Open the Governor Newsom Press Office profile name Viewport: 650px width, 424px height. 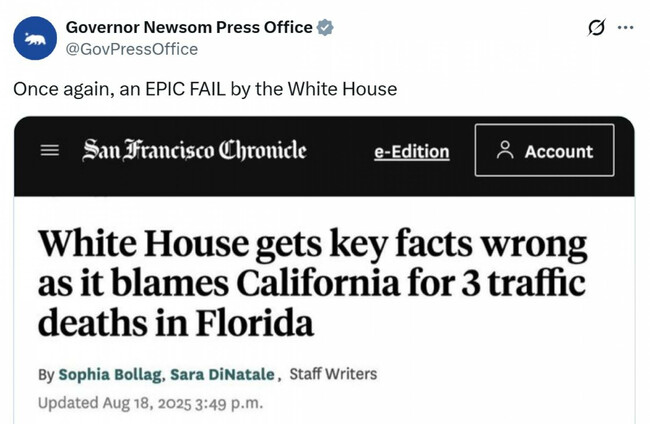point(189,27)
